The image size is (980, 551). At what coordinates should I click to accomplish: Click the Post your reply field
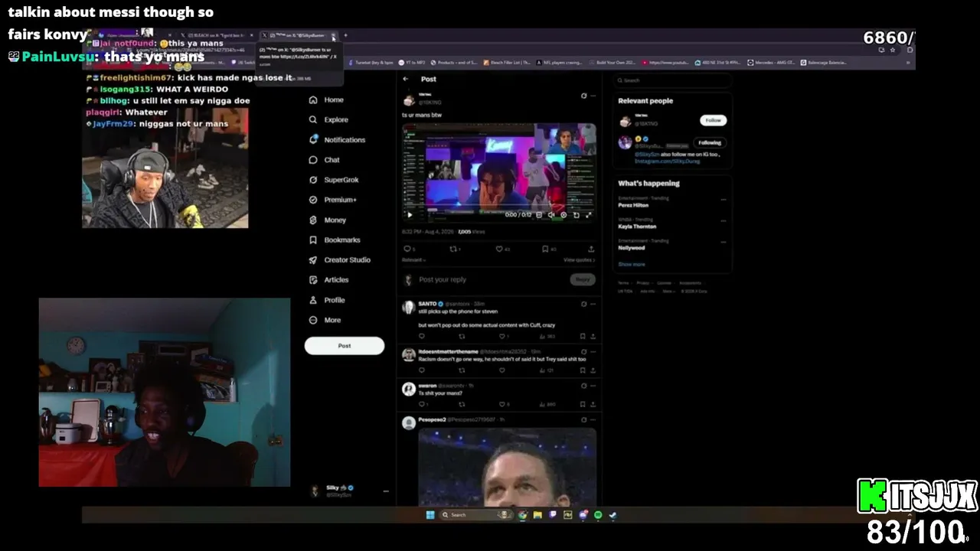(492, 279)
